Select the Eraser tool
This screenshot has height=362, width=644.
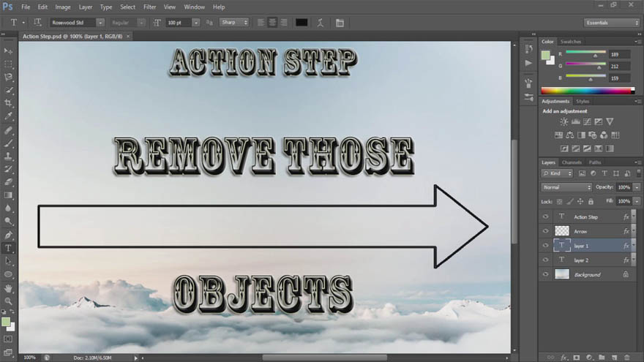coord(8,182)
